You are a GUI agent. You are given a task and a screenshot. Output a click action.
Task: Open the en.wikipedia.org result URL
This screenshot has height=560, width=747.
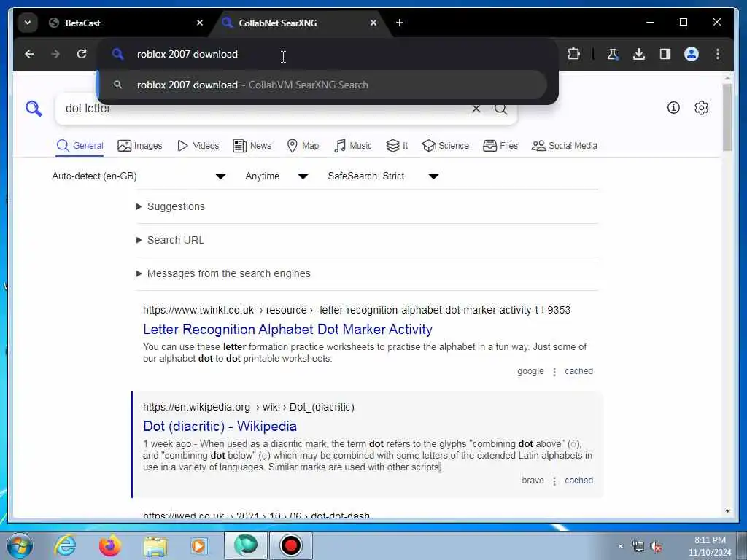tap(249, 407)
